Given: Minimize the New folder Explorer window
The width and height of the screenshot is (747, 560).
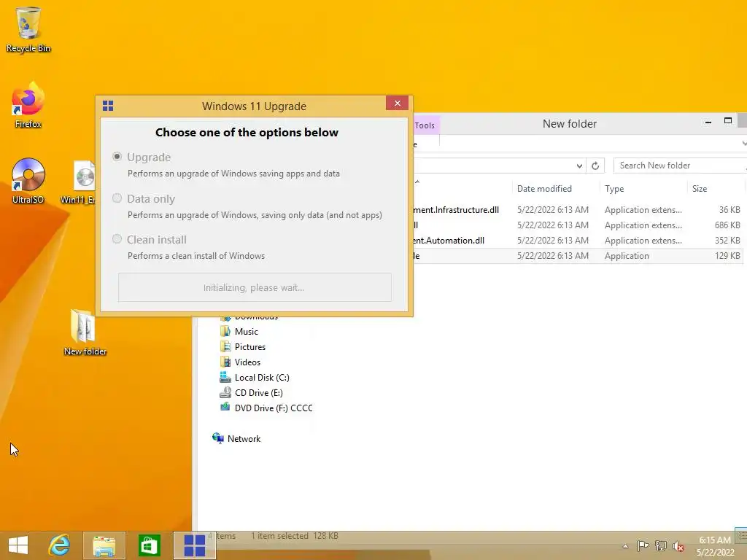Looking at the screenshot, I should 708,122.
